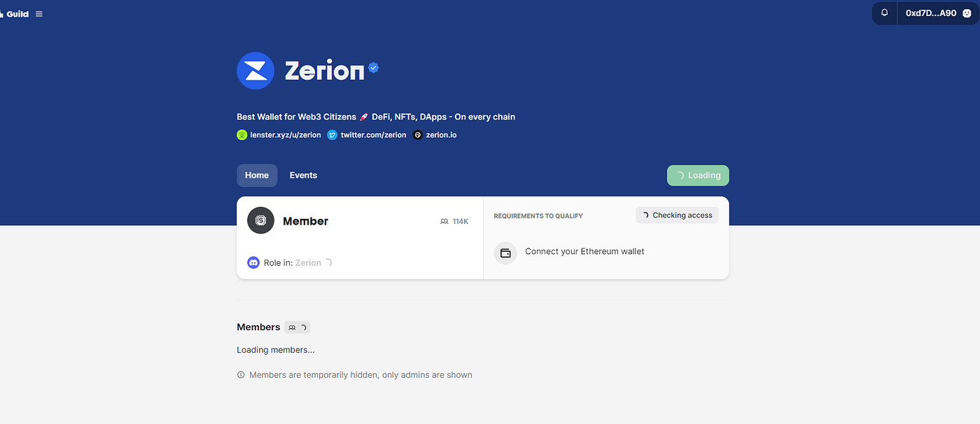
Task: Open the notifications bell
Action: [885, 13]
